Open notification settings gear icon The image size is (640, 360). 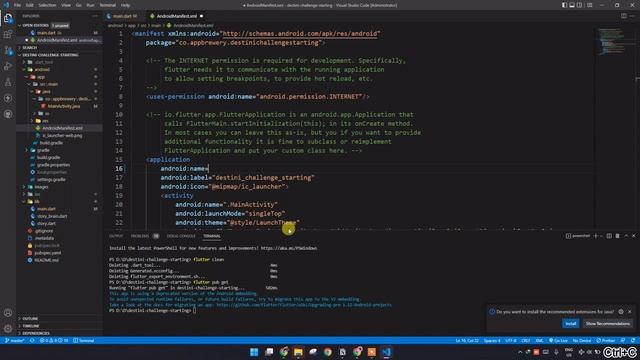coord(621,311)
